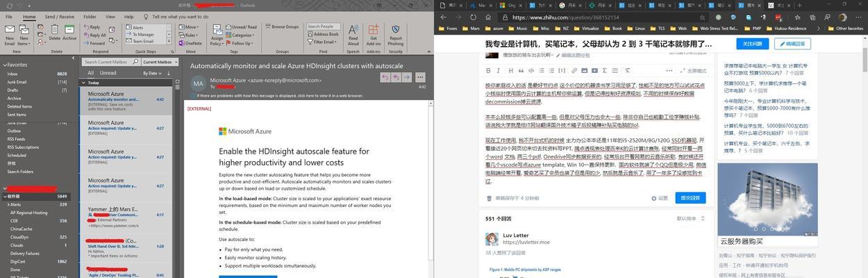Expand the Alerts folder in folder pane

coord(8,204)
